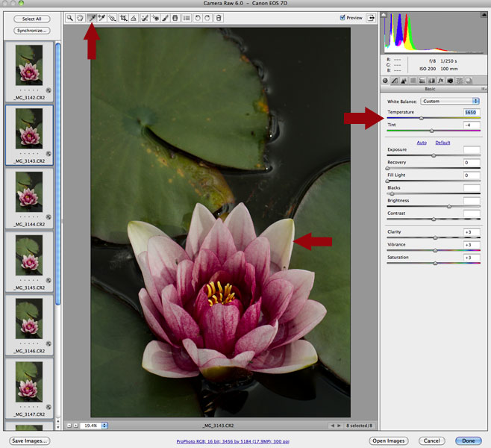The height and width of the screenshot is (448, 491).
Task: Open the Camera Raw preferences dialog
Action: click(187, 18)
